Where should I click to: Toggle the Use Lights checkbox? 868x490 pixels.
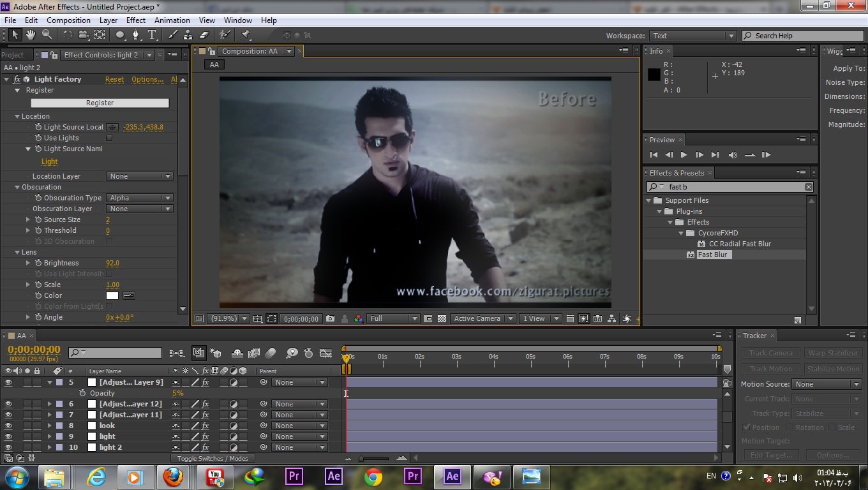(109, 138)
